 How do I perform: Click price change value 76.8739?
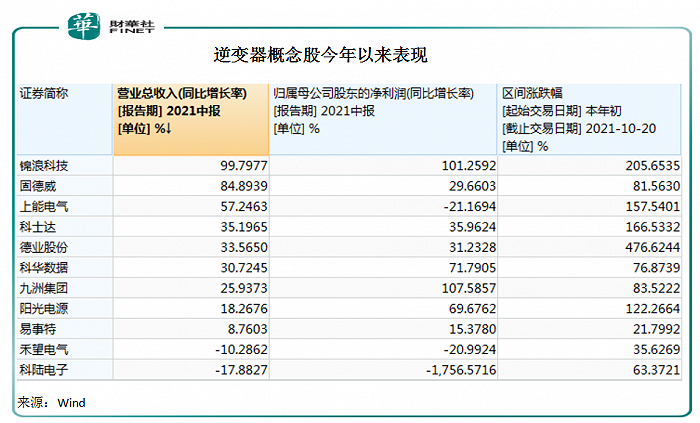point(656,268)
